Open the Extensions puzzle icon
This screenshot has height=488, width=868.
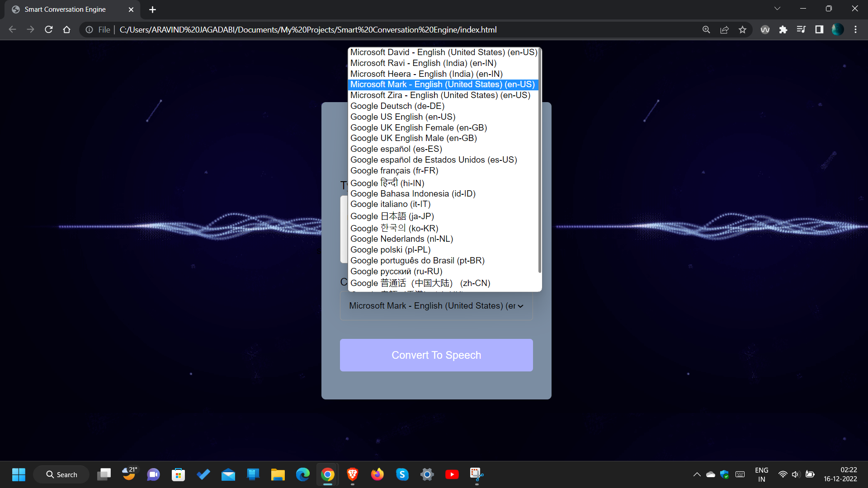tap(783, 30)
